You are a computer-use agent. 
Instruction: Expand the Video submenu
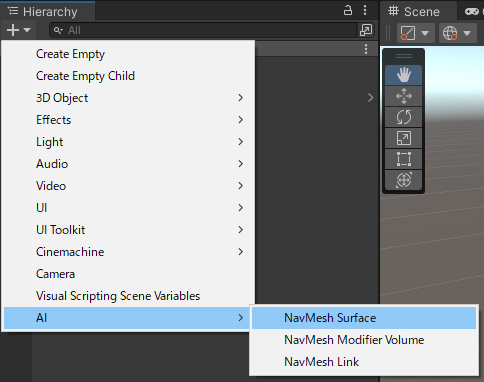128,186
